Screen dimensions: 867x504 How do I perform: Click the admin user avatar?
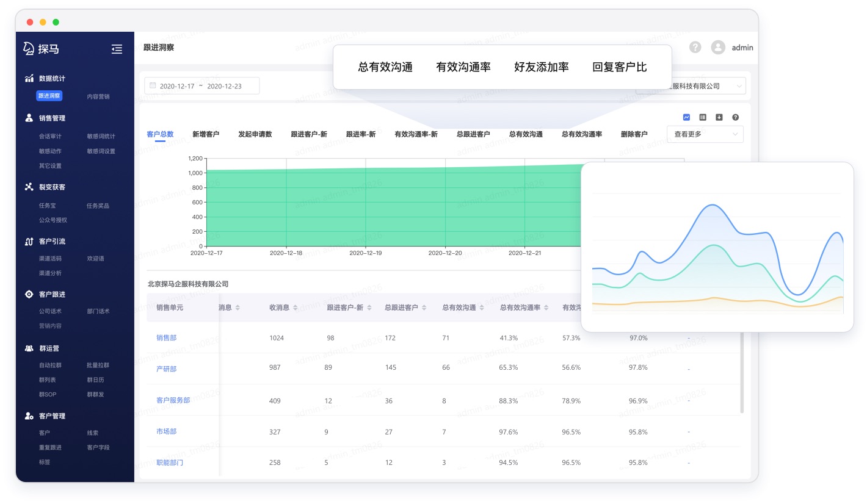coord(718,47)
